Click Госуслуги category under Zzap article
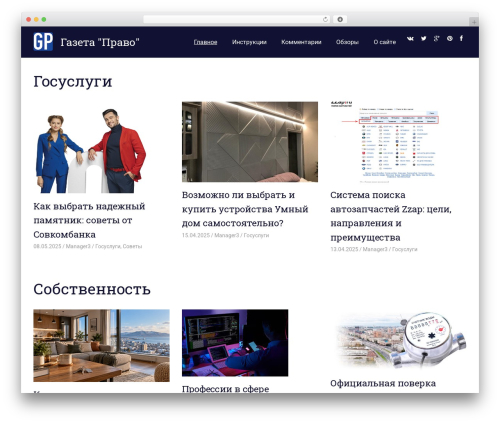This screenshot has width=500, height=423. point(405,249)
